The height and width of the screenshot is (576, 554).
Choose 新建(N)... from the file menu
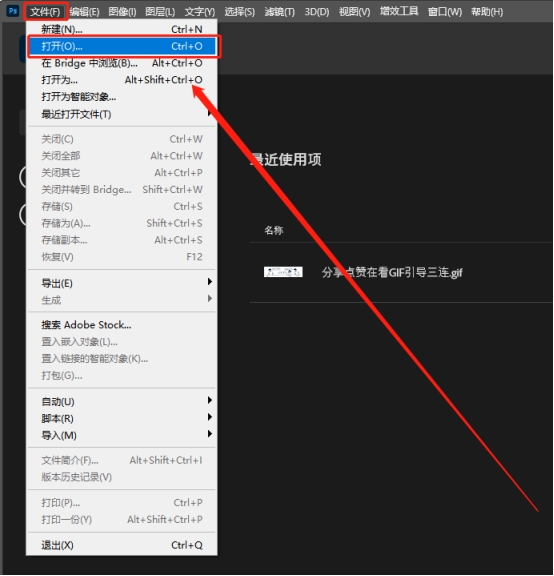pos(122,29)
